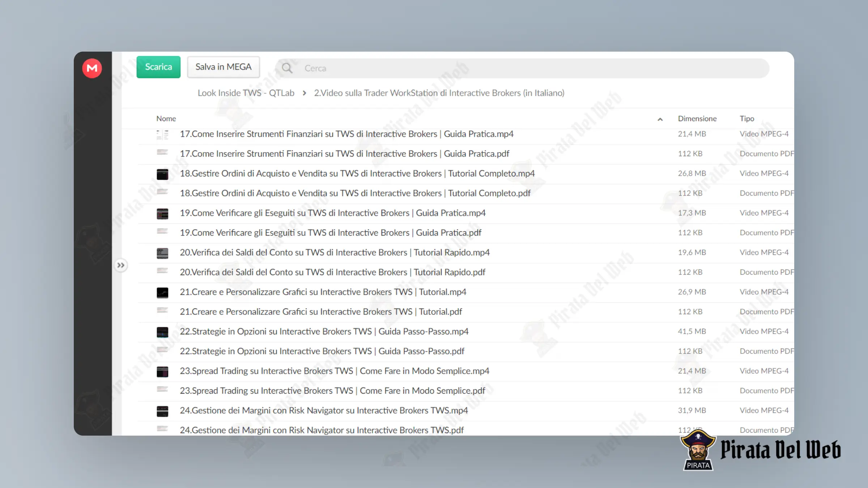Click Documento PDF type of 23.Spread Trading row

pyautogui.click(x=767, y=391)
